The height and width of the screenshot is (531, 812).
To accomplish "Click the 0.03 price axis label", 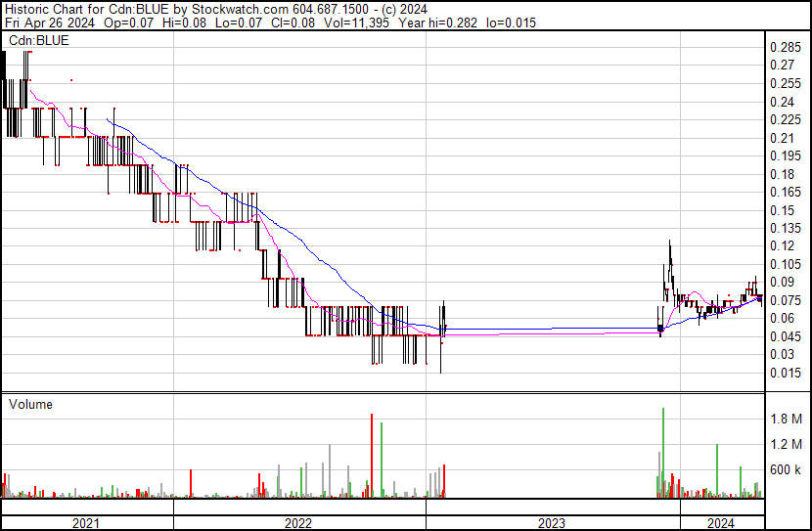I will (x=782, y=355).
